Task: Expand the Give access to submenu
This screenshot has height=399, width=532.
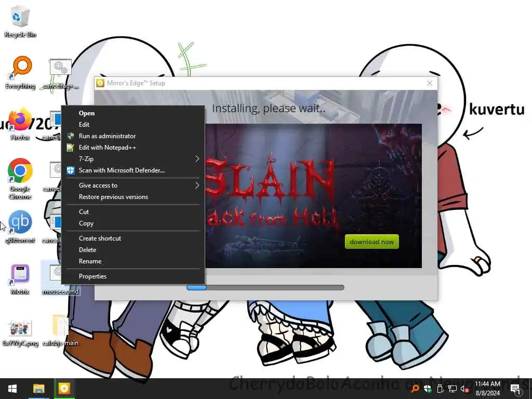Action: coord(133,185)
